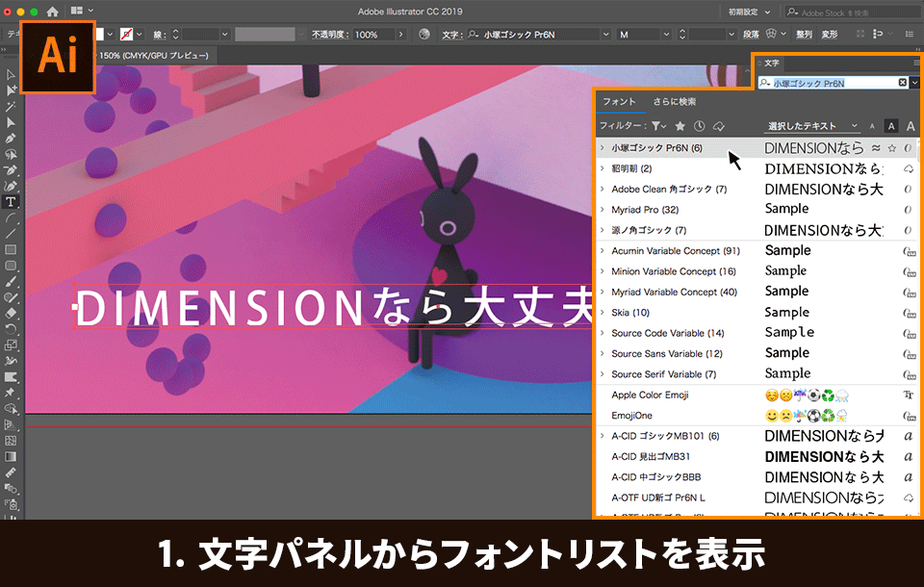Set sample text size to medium A

coord(891,126)
